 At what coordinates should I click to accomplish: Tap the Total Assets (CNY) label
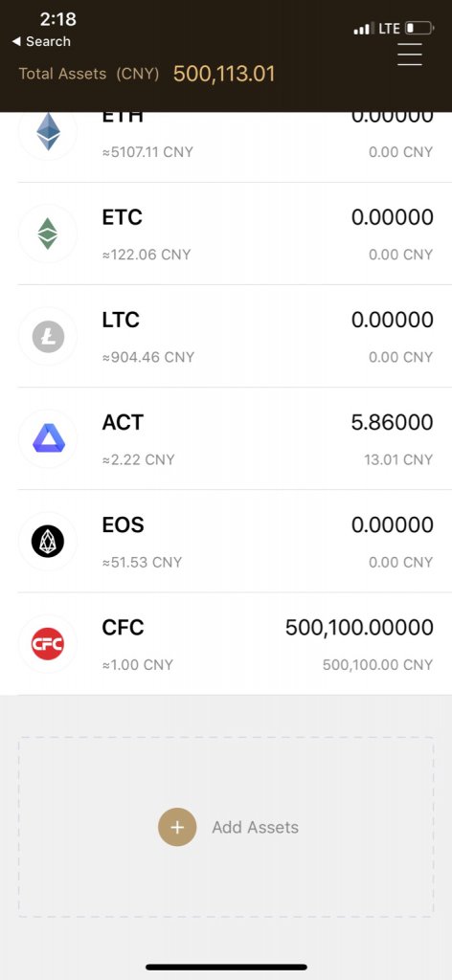89,74
